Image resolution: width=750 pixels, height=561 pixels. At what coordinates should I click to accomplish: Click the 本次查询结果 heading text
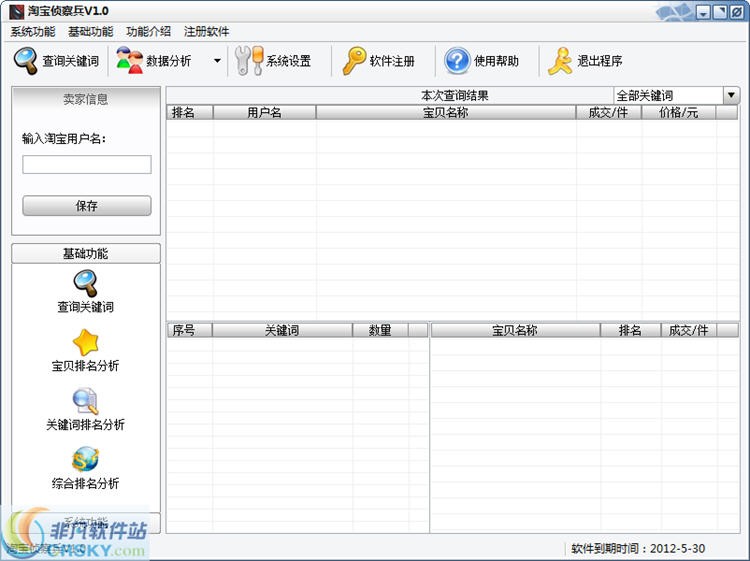[455, 96]
